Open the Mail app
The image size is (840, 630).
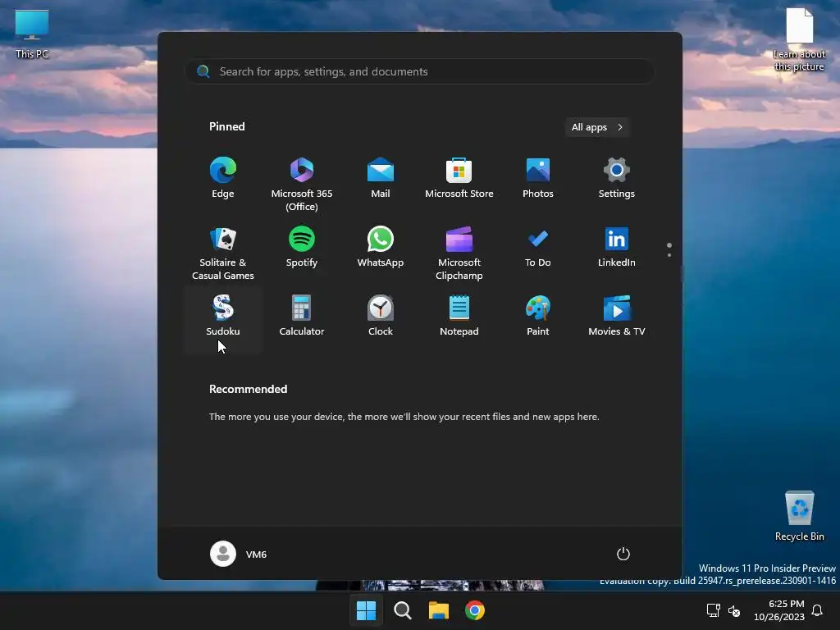coord(381,179)
